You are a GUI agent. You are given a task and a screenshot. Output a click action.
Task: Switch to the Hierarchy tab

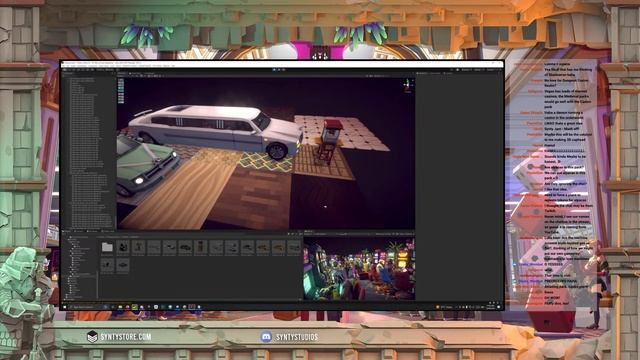point(69,73)
